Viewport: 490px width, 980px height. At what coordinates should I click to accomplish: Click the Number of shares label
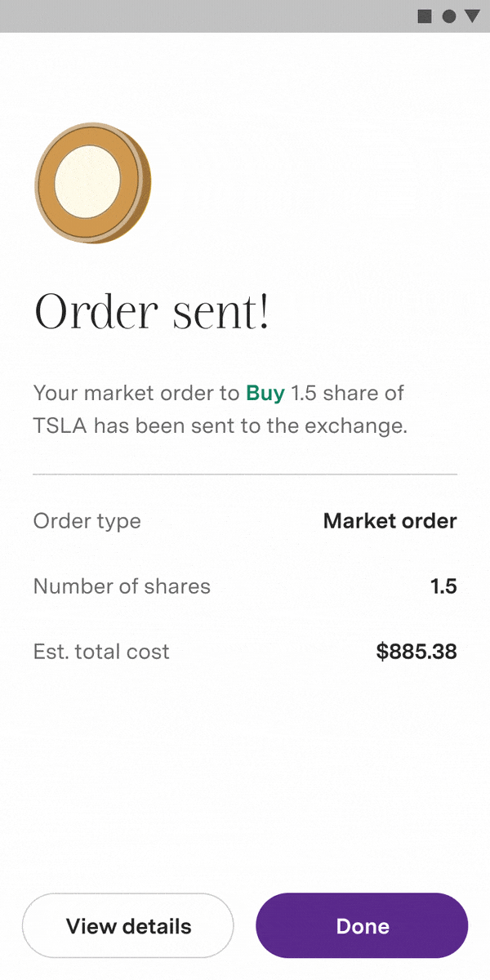[122, 586]
